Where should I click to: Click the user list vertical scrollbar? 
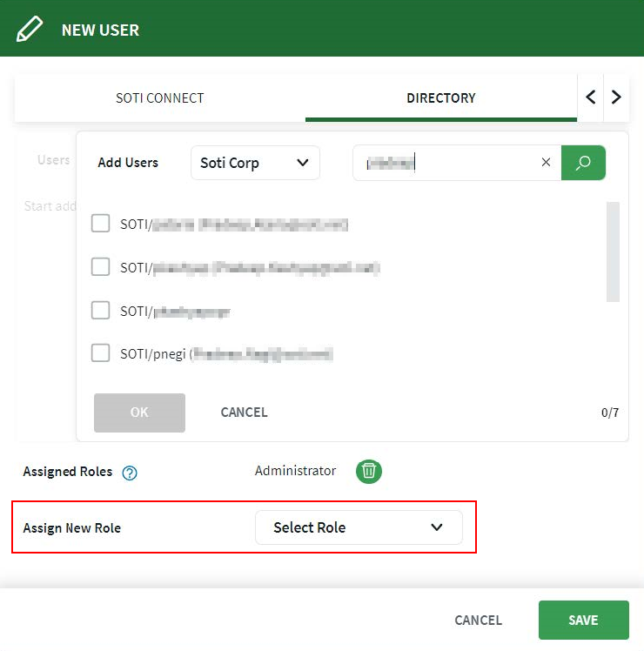click(x=613, y=252)
